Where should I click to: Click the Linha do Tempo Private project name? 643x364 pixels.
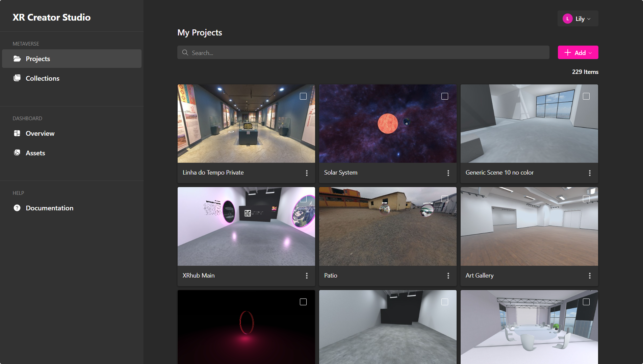213,173
